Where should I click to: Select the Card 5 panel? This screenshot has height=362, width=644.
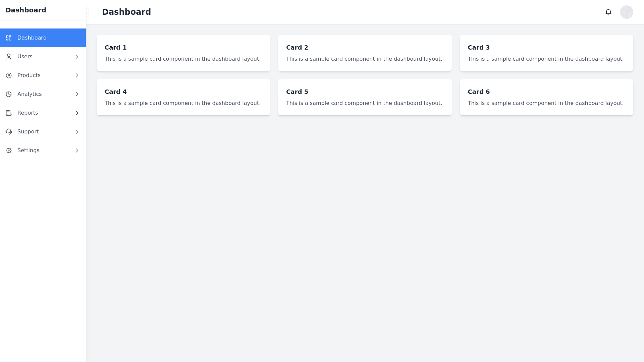pyautogui.click(x=365, y=97)
